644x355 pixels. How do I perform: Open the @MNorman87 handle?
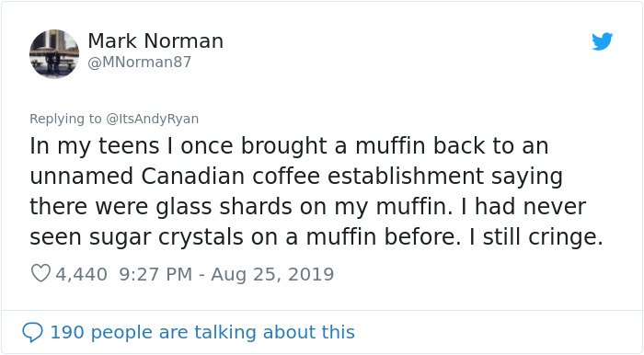tap(140, 63)
